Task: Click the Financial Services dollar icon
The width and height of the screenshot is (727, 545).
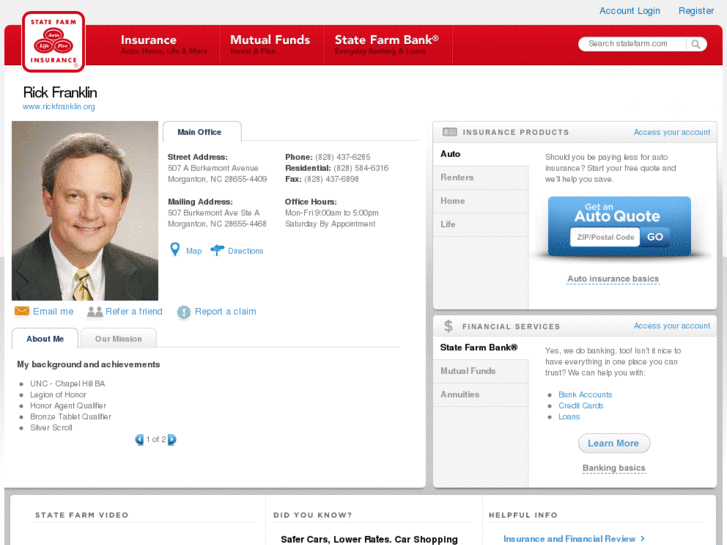Action: (x=448, y=326)
